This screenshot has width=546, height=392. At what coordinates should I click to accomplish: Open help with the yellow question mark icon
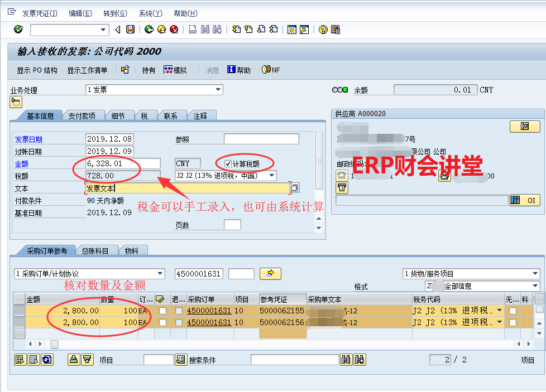[323, 30]
